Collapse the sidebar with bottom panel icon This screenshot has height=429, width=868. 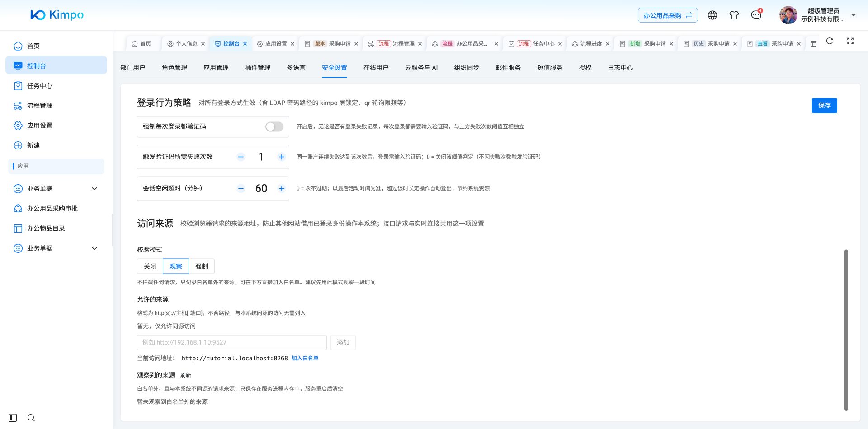pyautogui.click(x=13, y=418)
